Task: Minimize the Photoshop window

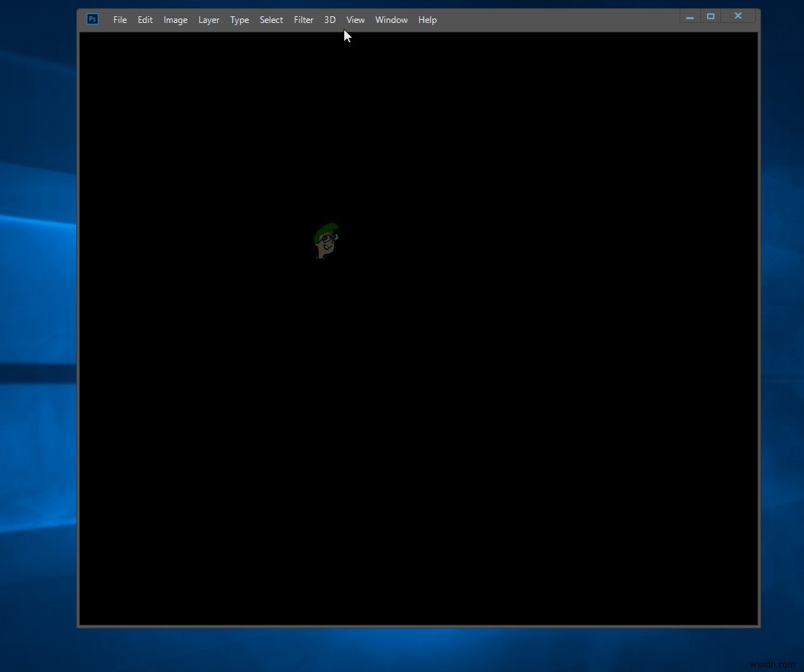Action: point(690,17)
